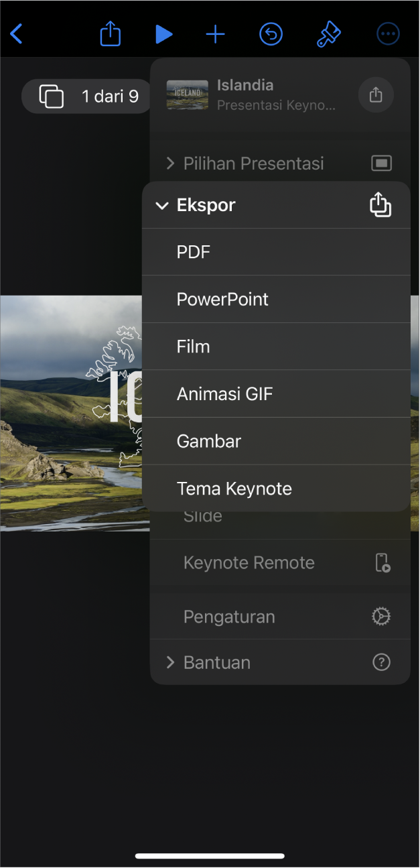Tap the back arrow in the toolbar
Screen dimensions: 420x868
(16, 34)
